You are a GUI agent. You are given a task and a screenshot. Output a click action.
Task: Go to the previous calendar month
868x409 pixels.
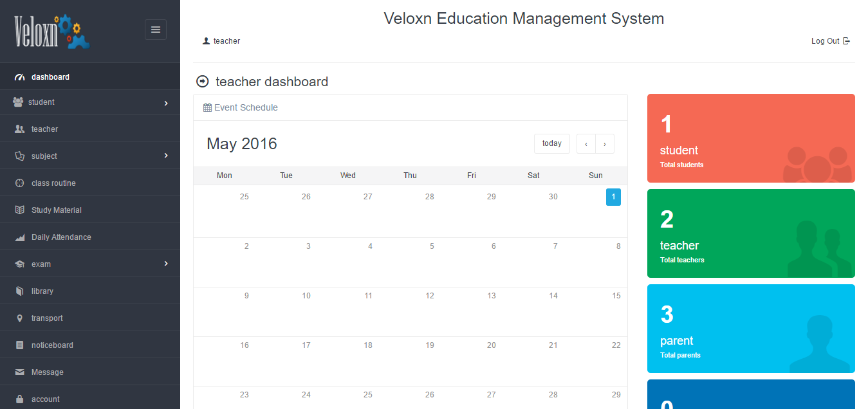click(x=586, y=144)
